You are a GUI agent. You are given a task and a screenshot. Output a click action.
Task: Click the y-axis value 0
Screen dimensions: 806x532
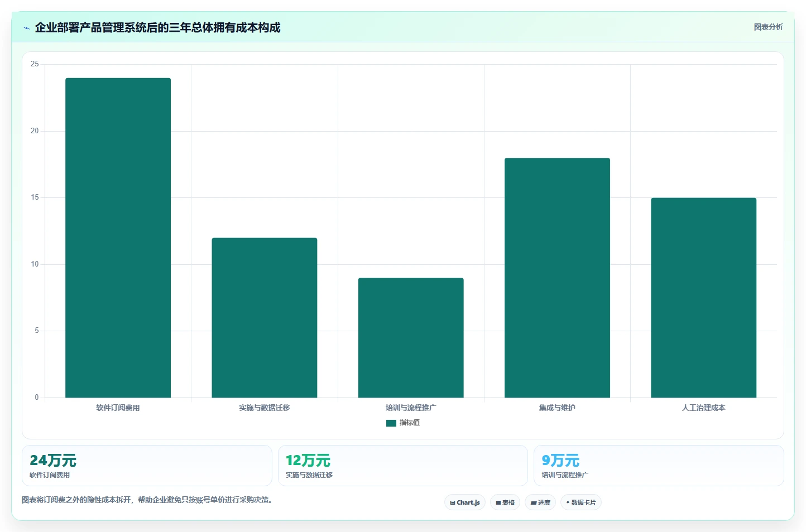pyautogui.click(x=37, y=398)
